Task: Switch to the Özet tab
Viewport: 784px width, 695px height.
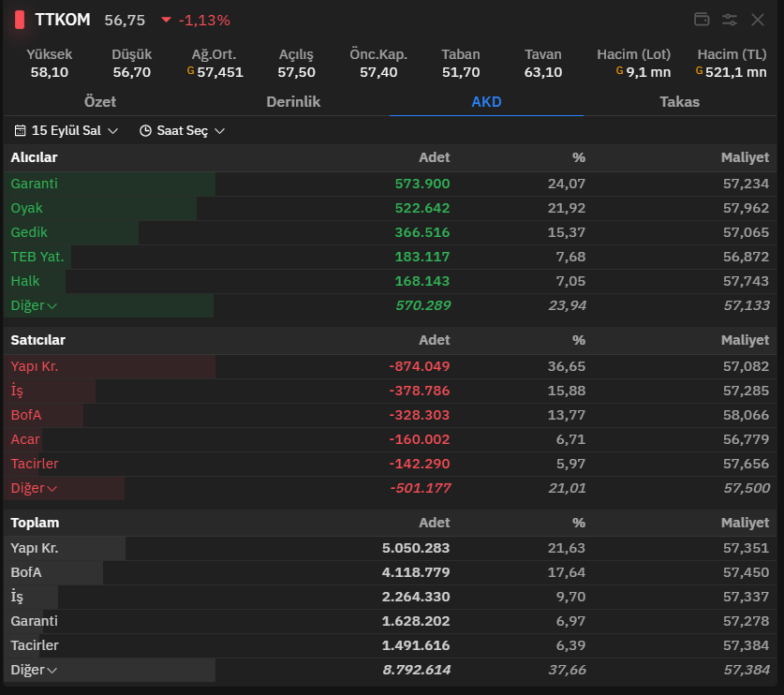Action: (x=100, y=102)
